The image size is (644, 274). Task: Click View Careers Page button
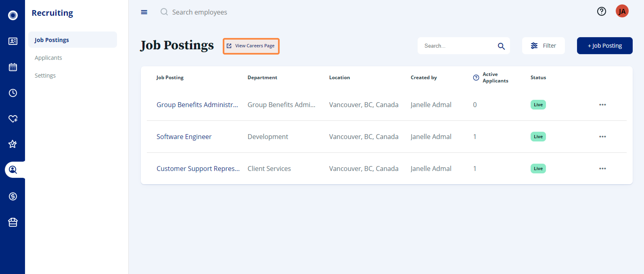251,46
